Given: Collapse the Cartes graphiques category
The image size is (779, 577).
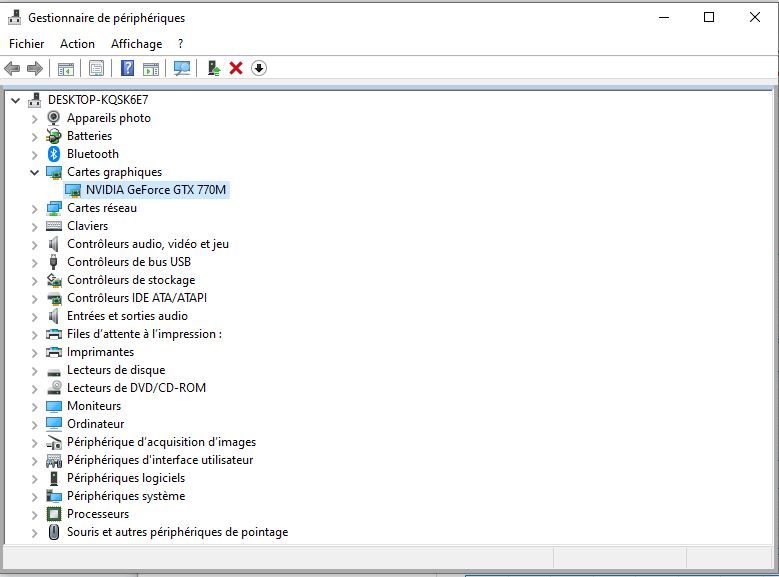Looking at the screenshot, I should 34,172.
